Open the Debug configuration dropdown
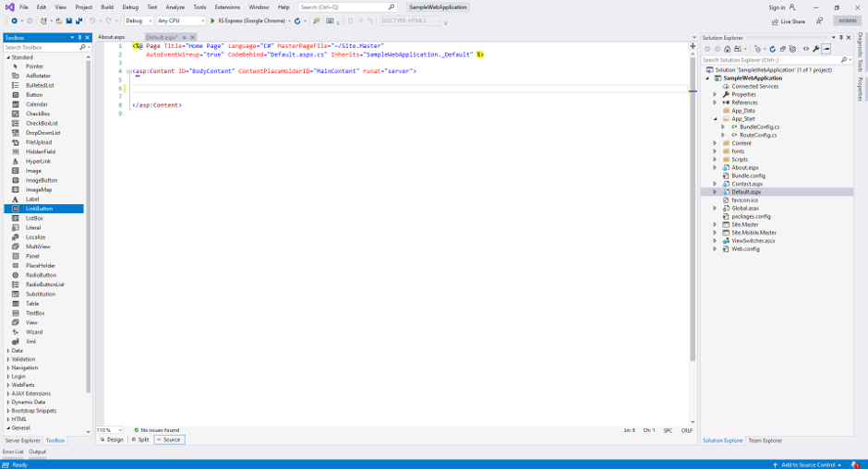 [x=139, y=21]
